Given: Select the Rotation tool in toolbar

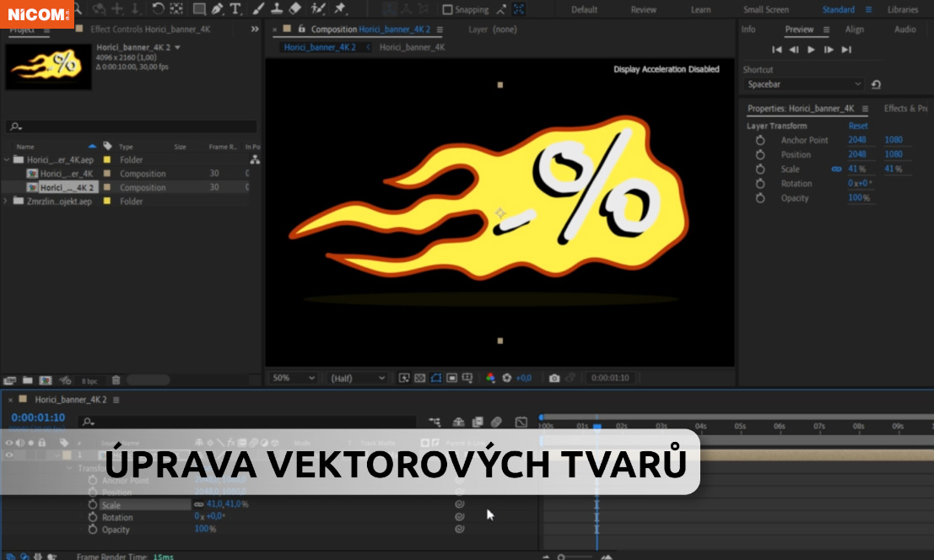Looking at the screenshot, I should click(158, 8).
